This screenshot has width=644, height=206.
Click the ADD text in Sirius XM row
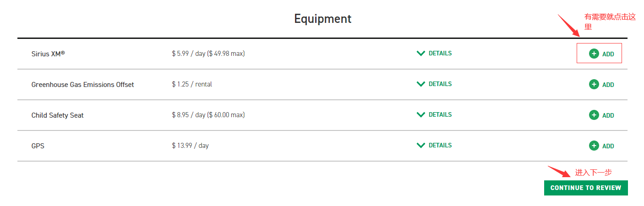point(608,54)
